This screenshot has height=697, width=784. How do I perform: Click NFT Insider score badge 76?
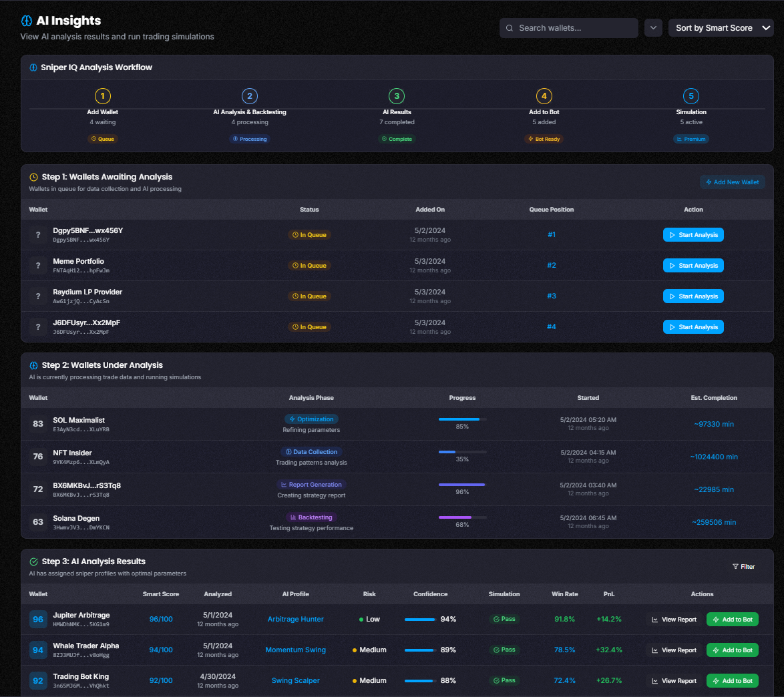pos(38,457)
